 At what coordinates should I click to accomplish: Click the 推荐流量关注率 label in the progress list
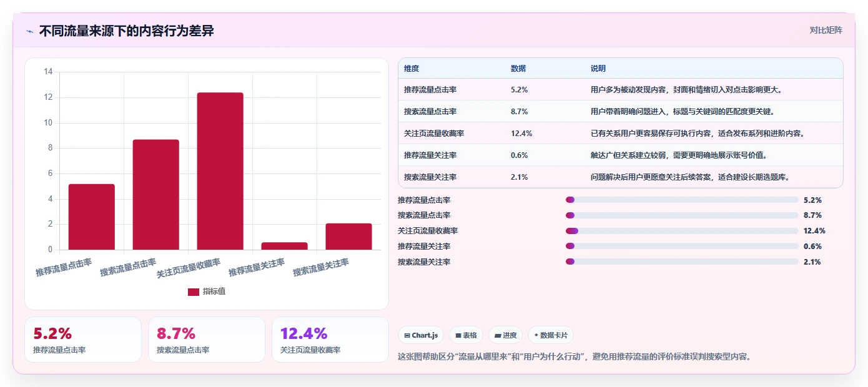coord(424,247)
